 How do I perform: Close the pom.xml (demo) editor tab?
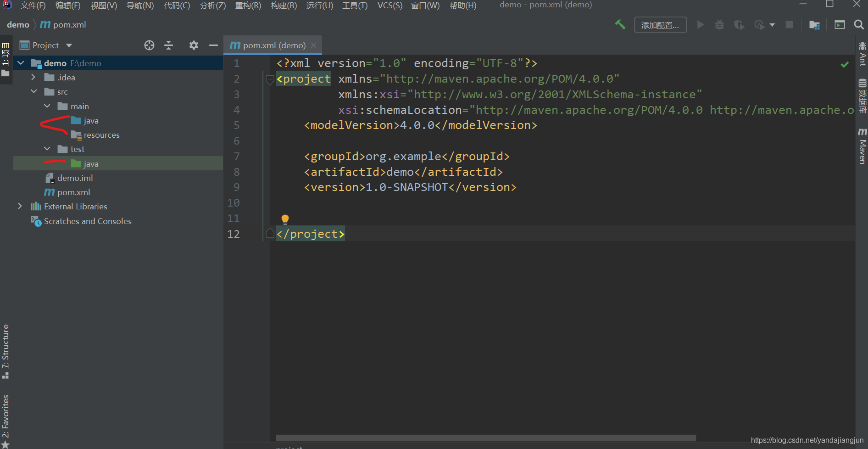[x=314, y=45]
